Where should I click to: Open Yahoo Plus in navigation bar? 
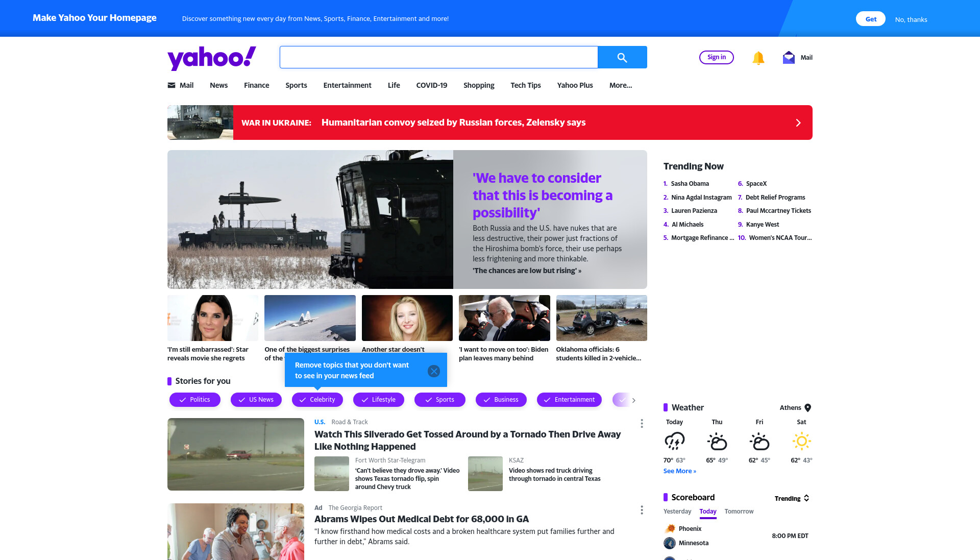point(575,85)
